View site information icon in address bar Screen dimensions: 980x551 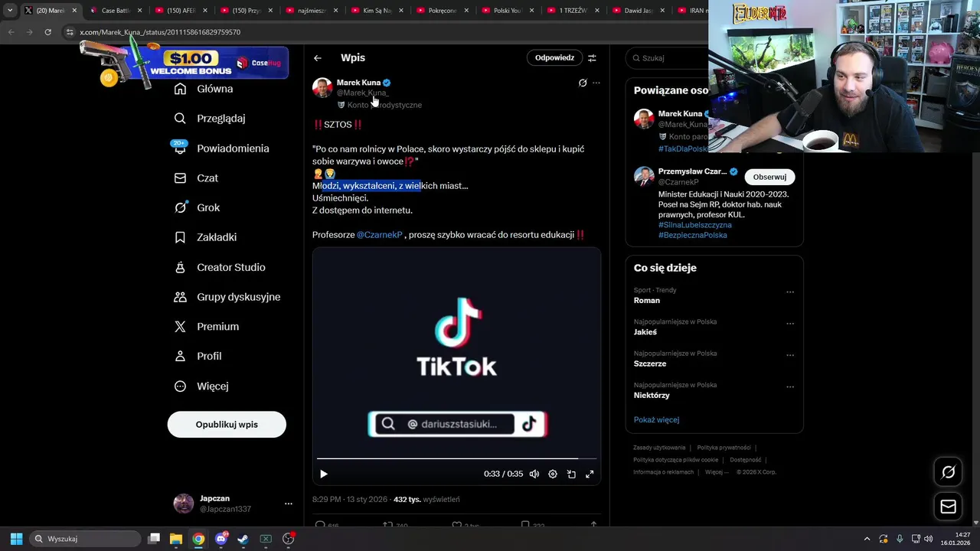point(70,32)
